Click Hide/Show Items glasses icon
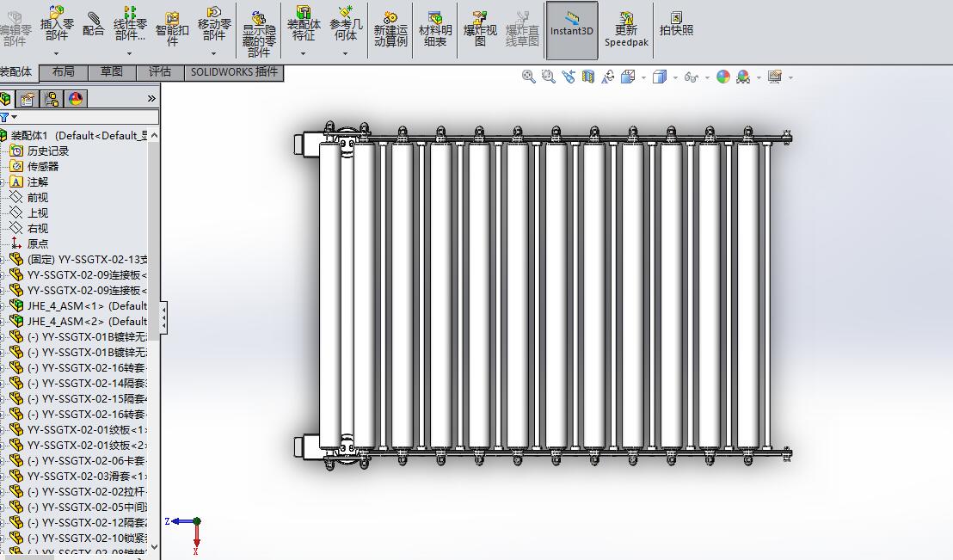Screen dimensions: 953x560 (x=691, y=77)
